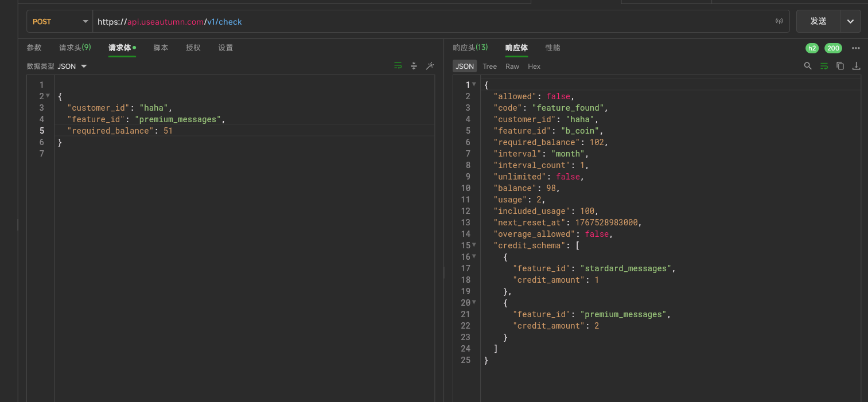
Task: Toggle word wrap in request body editor
Action: (x=398, y=66)
